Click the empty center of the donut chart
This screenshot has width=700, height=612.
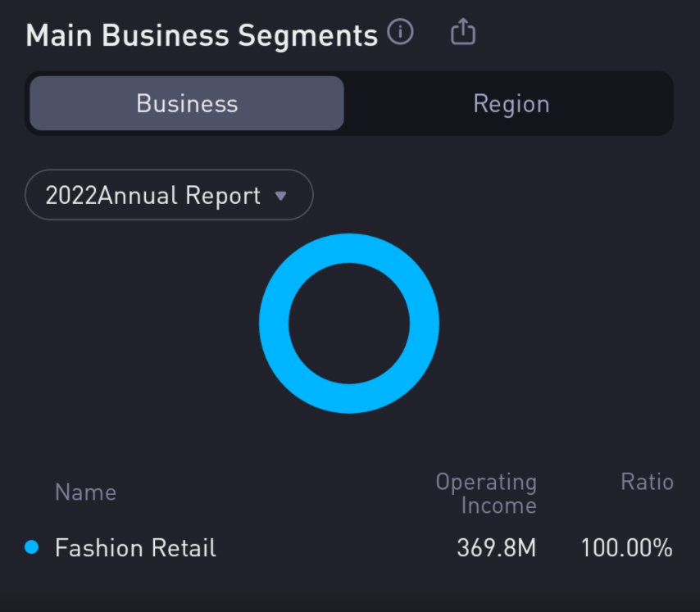tap(349, 324)
